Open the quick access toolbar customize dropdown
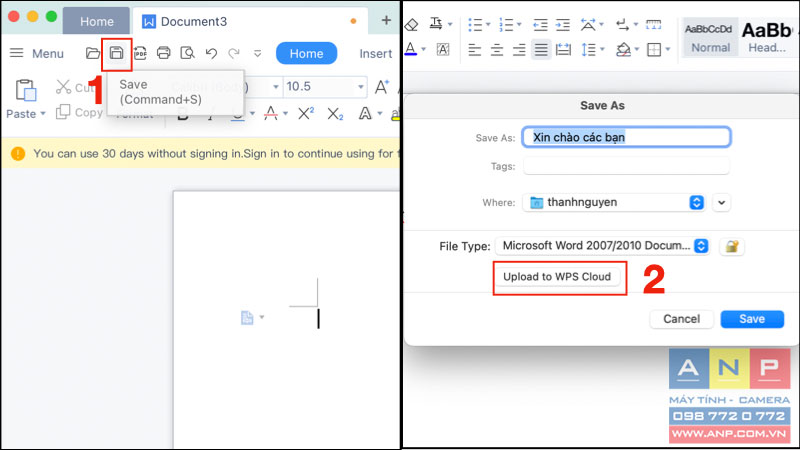Screen dimensions: 800x450 pos(257,54)
